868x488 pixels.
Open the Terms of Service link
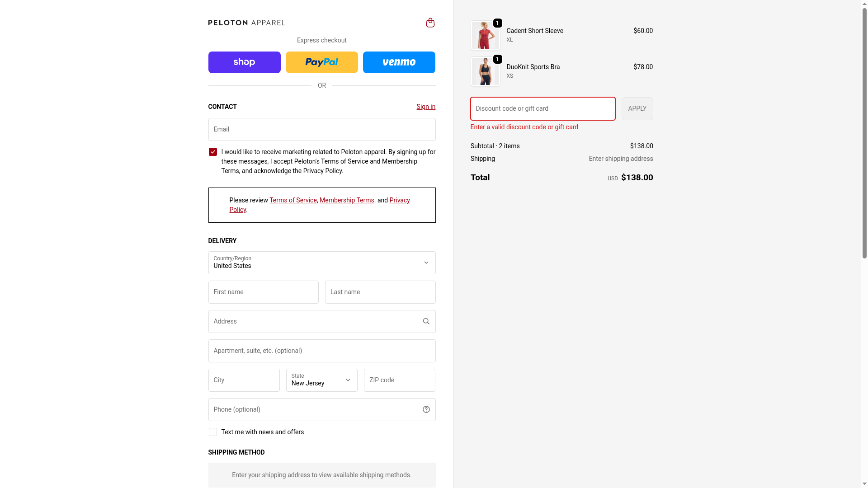(x=293, y=200)
